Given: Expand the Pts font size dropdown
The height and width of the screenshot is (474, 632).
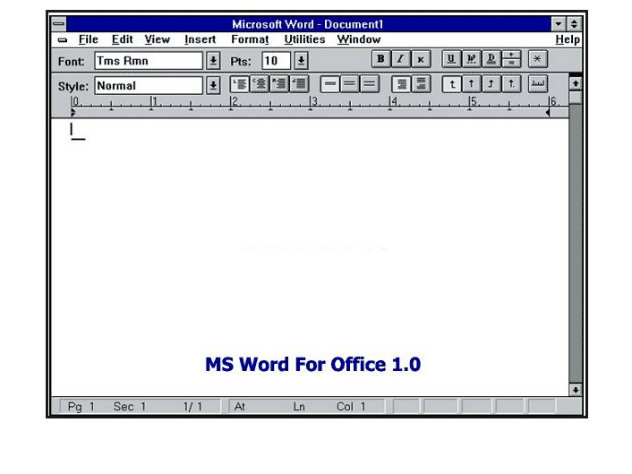Looking at the screenshot, I should click(301, 61).
